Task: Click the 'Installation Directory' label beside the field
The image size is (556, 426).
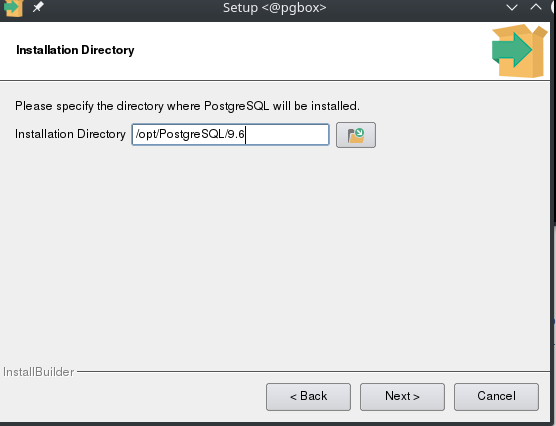Action: coord(70,134)
